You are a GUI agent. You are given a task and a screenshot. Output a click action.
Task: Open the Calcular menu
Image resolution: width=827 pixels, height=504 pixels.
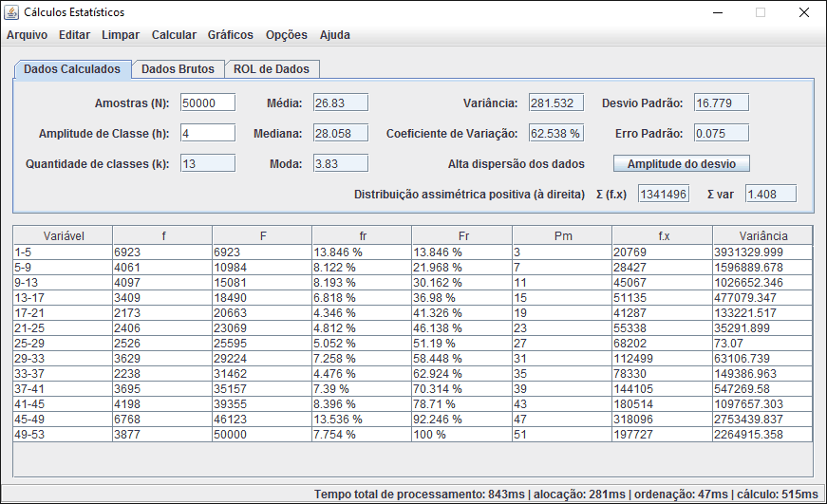tap(174, 35)
